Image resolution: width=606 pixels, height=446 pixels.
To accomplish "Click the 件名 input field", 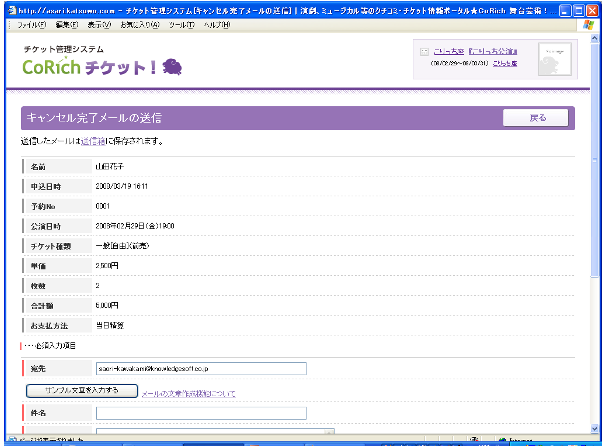I will point(201,412).
